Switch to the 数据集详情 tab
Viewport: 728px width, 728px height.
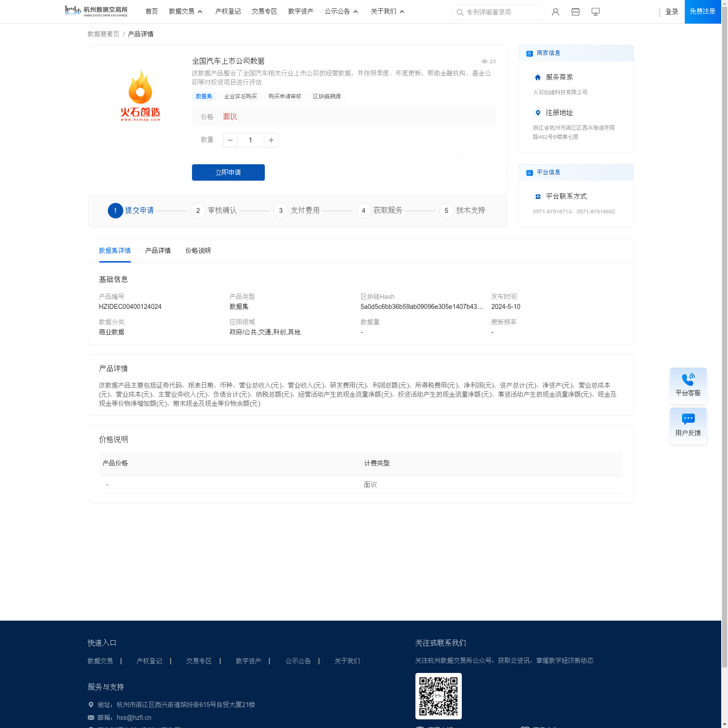pyautogui.click(x=115, y=251)
